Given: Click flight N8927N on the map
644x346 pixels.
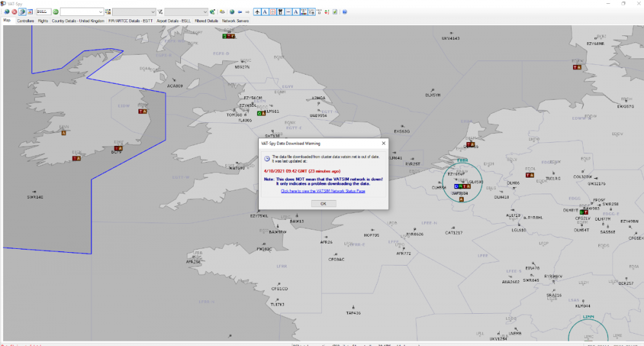Looking at the screenshot, I should (x=242, y=67).
